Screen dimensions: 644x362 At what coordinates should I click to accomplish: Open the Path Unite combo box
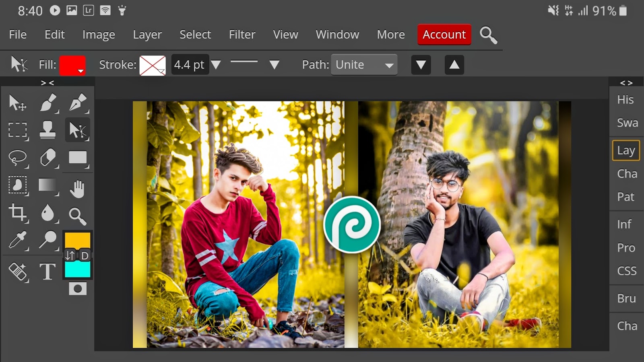[364, 65]
